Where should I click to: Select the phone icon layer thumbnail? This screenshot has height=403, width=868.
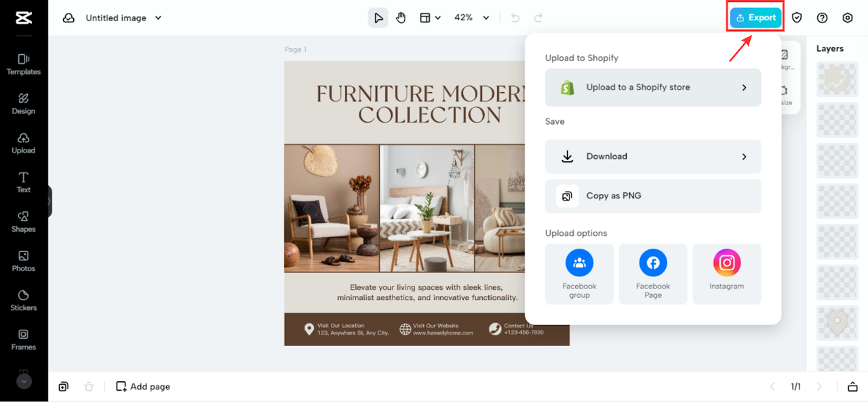coord(837,79)
